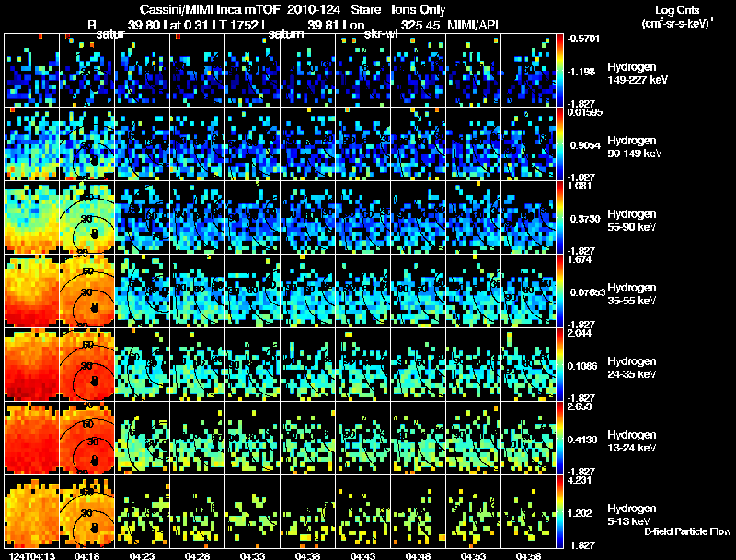Click the Hydrogen 149-227 keV color bar
736x560 pixels.
(x=560, y=69)
